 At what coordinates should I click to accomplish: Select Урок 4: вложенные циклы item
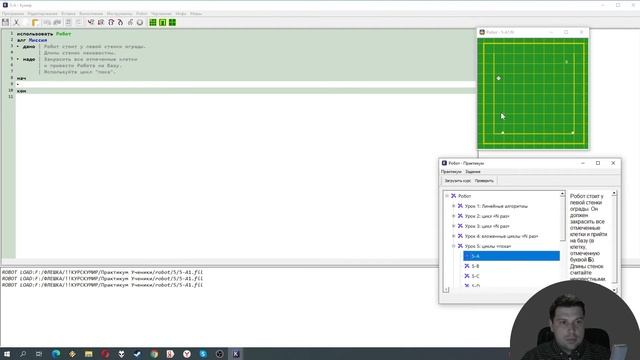(x=501, y=236)
